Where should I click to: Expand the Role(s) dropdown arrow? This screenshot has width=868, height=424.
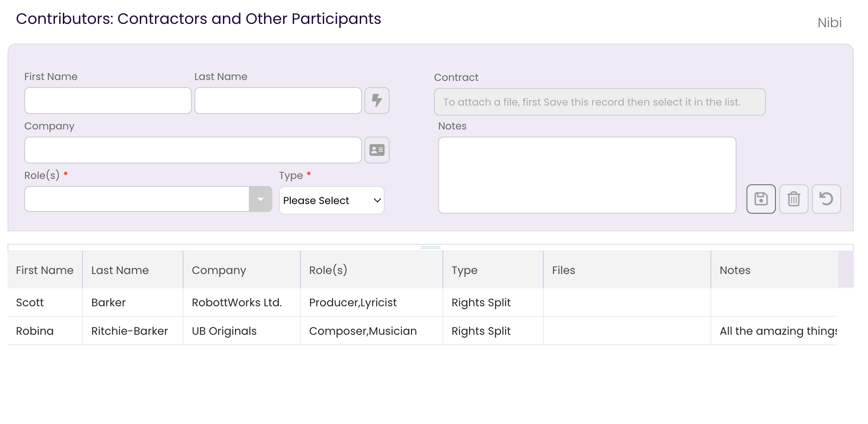pyautogui.click(x=261, y=199)
